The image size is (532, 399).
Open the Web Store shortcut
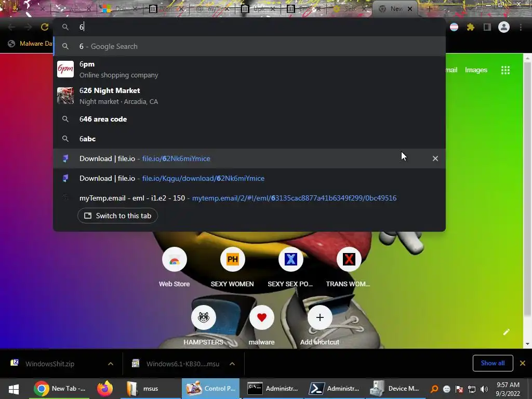pyautogui.click(x=175, y=260)
